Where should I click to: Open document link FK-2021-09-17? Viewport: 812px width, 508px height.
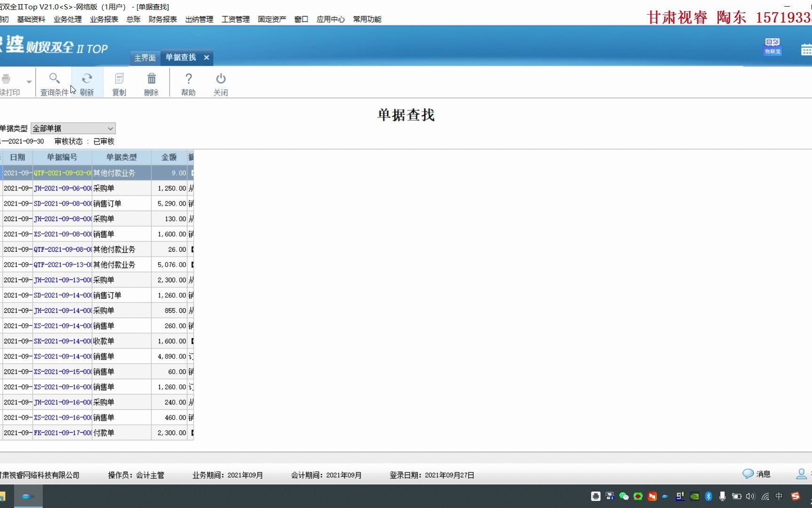62,433
